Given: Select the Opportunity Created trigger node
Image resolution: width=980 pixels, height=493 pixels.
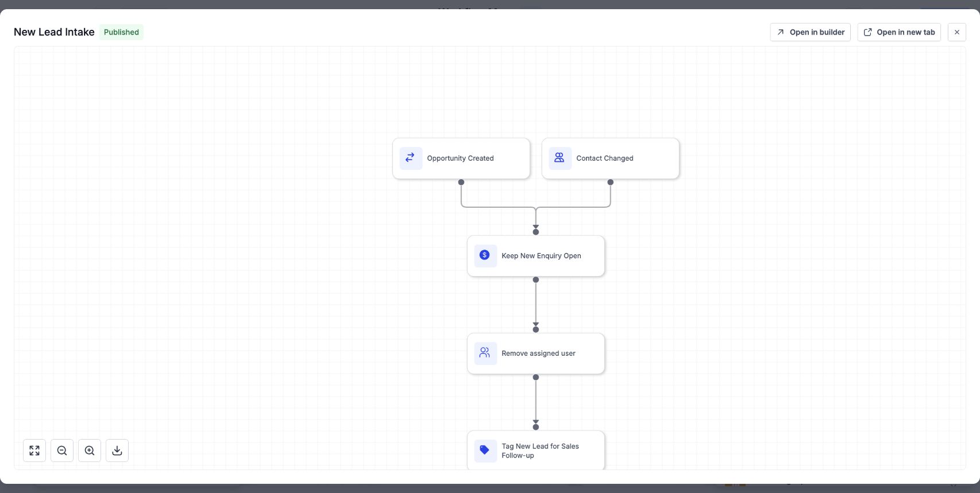Looking at the screenshot, I should (x=461, y=158).
